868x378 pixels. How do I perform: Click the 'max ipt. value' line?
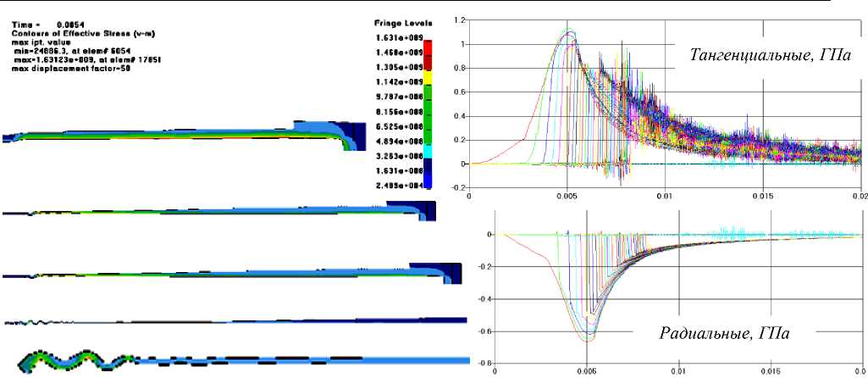41,42
